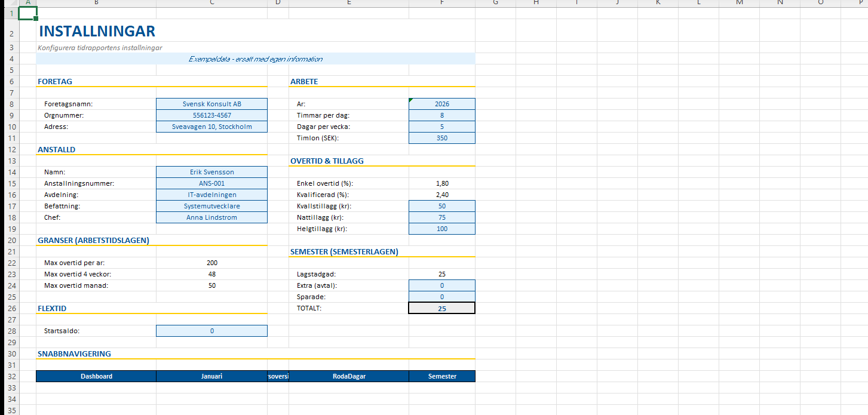The width and height of the screenshot is (868, 415).
Task: Click the Max overtid per ar value 200
Action: (x=211, y=263)
